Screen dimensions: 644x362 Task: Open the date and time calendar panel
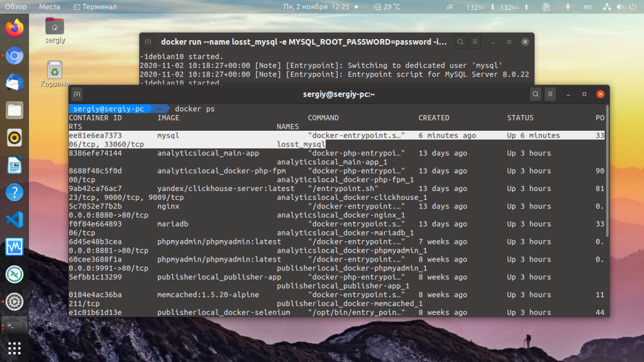(316, 6)
